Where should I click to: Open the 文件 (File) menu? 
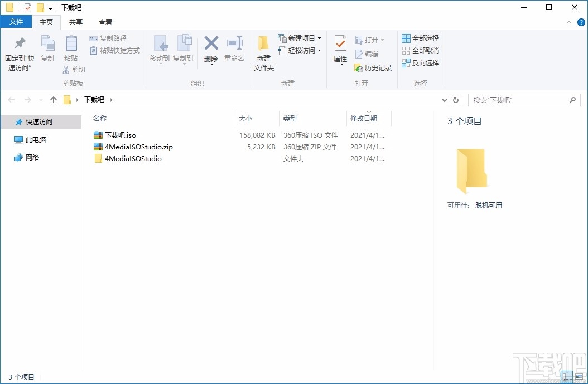tap(16, 22)
